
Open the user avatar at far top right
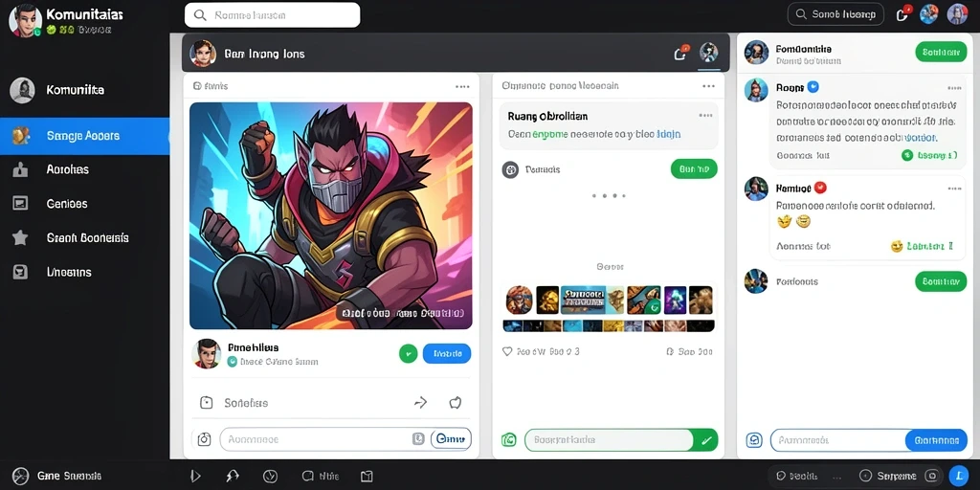click(957, 13)
